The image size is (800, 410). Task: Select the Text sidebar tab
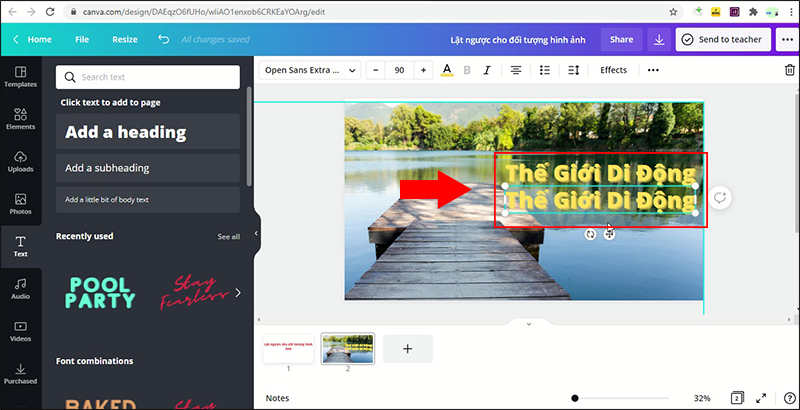coord(20,246)
